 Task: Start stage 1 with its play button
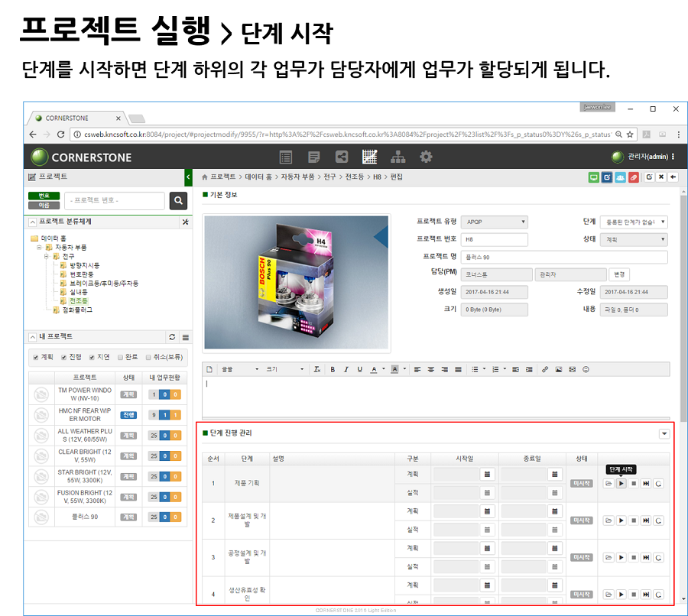tap(621, 484)
